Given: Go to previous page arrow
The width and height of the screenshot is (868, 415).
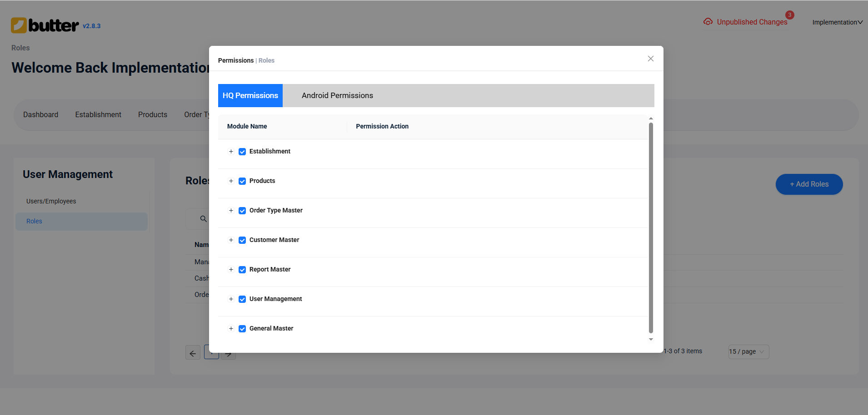Looking at the screenshot, I should point(193,353).
